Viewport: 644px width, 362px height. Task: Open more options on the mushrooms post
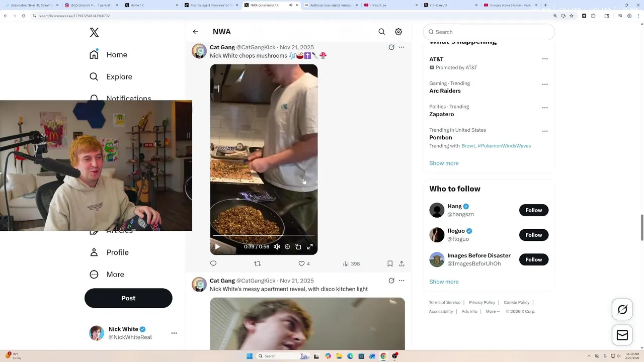pyautogui.click(x=401, y=47)
